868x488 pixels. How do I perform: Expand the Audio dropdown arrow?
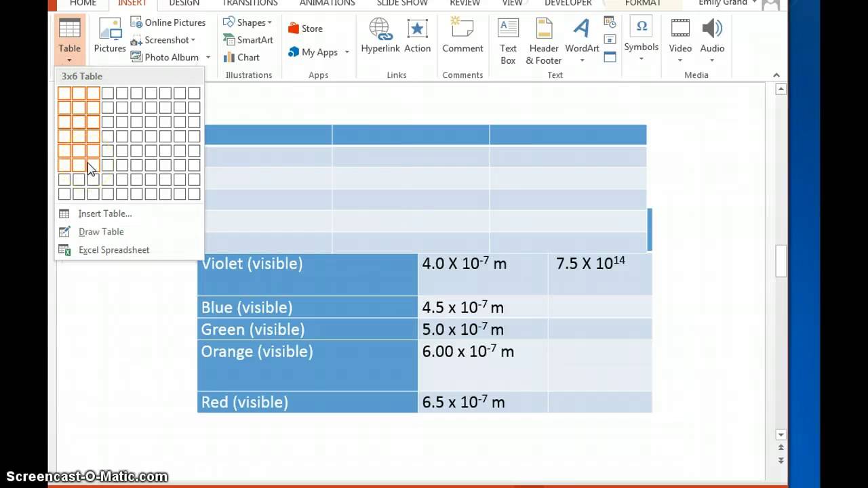click(x=712, y=60)
